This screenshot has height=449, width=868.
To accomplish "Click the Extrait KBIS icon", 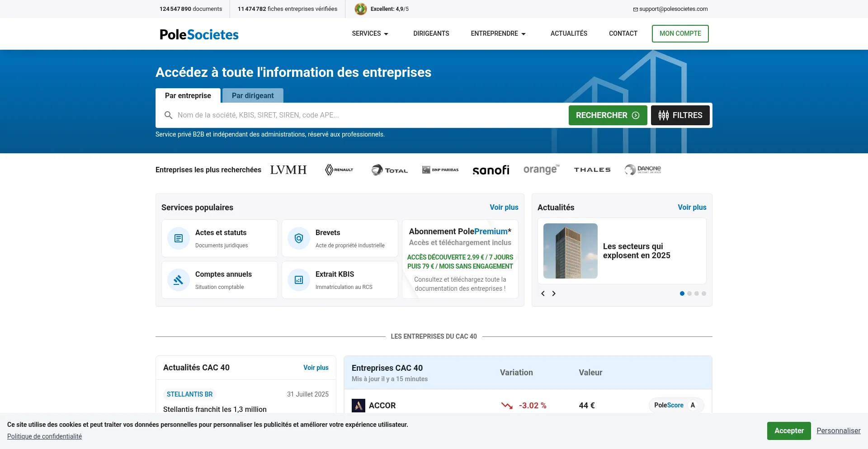I will coord(299,280).
